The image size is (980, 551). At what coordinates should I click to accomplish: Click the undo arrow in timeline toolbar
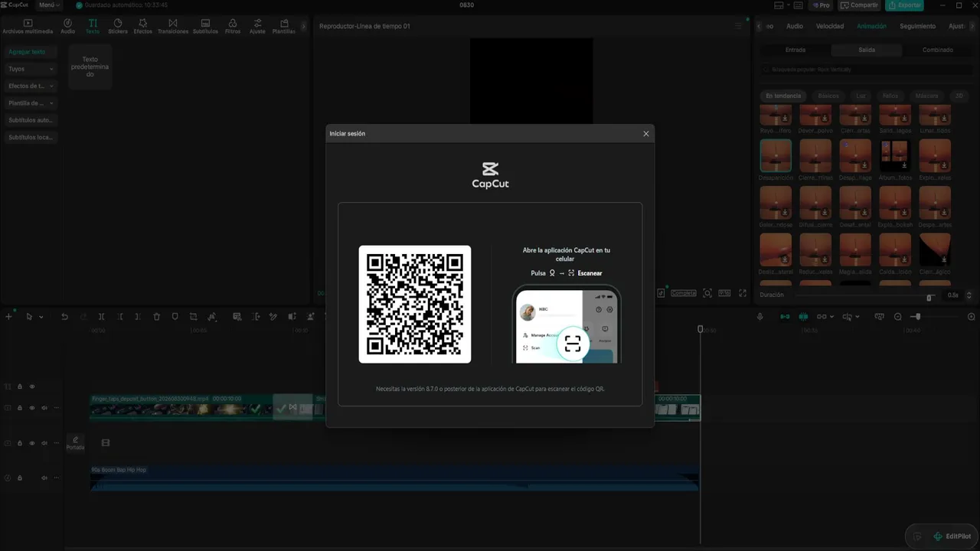[64, 317]
